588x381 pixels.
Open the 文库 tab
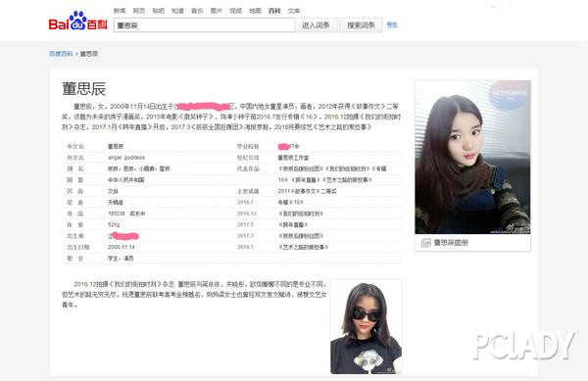(x=294, y=11)
